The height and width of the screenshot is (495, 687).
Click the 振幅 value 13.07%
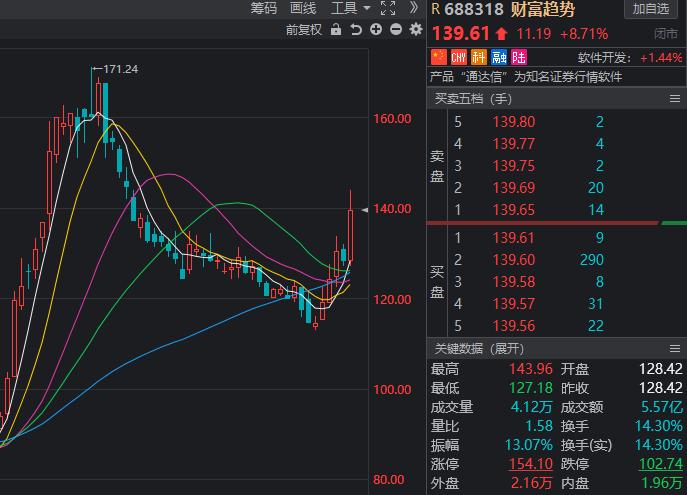529,445
